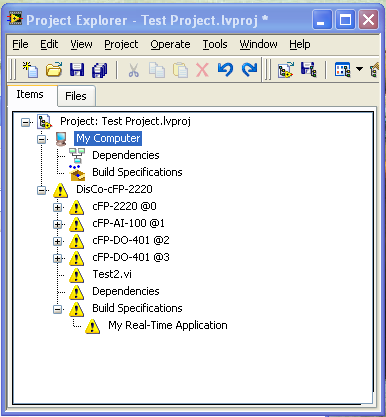Select the cFP-DO-401 @3 label
This screenshot has height=417, width=386.
tap(131, 257)
